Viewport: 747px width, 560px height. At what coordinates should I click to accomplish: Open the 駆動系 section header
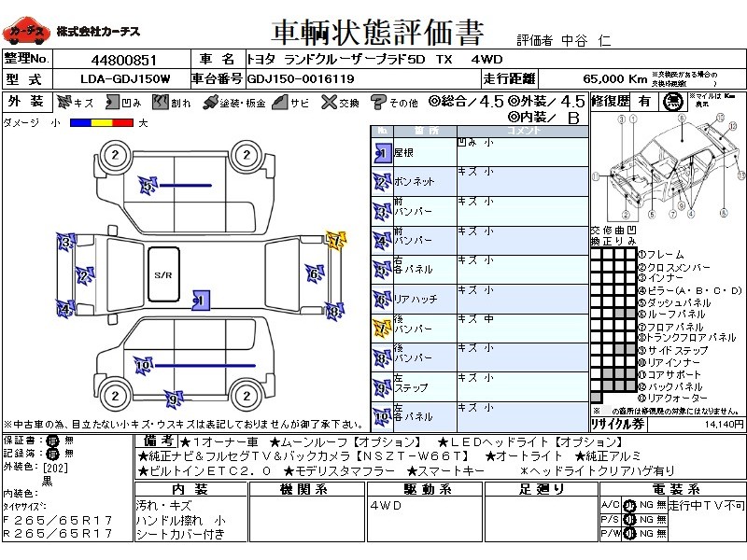(x=425, y=489)
